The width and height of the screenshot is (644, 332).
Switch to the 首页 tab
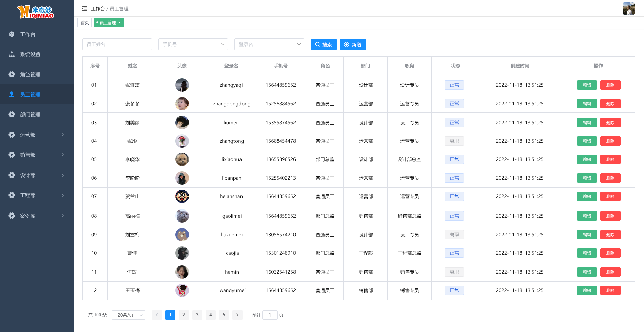[x=85, y=22]
